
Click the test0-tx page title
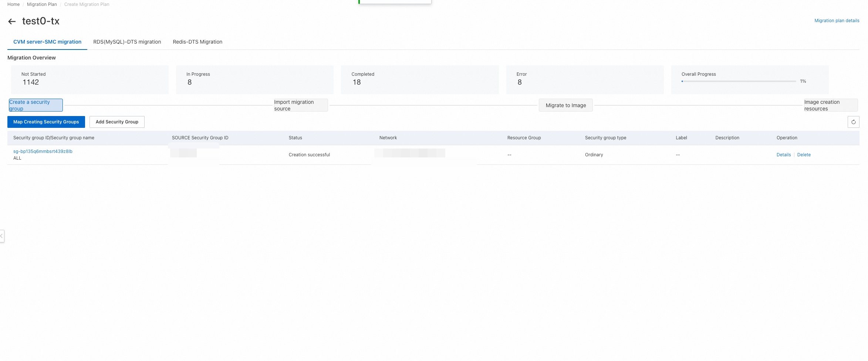pyautogui.click(x=41, y=21)
